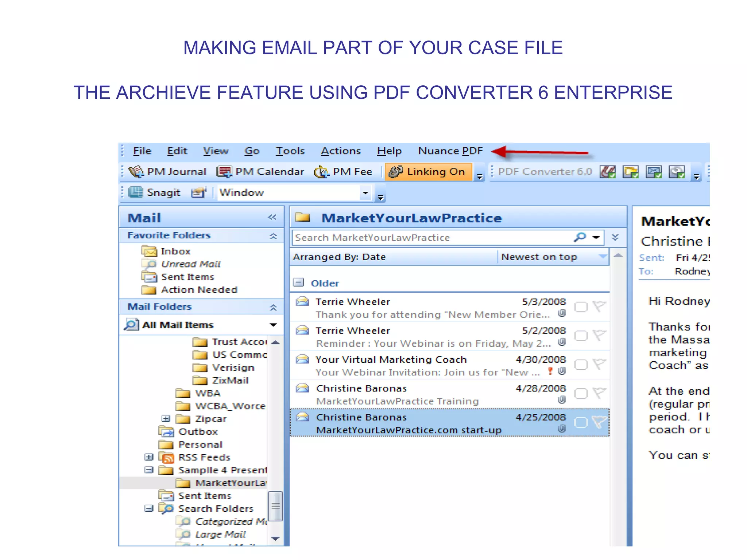This screenshot has height=560, width=747.
Task: Toggle the Linking On button
Action: [429, 172]
